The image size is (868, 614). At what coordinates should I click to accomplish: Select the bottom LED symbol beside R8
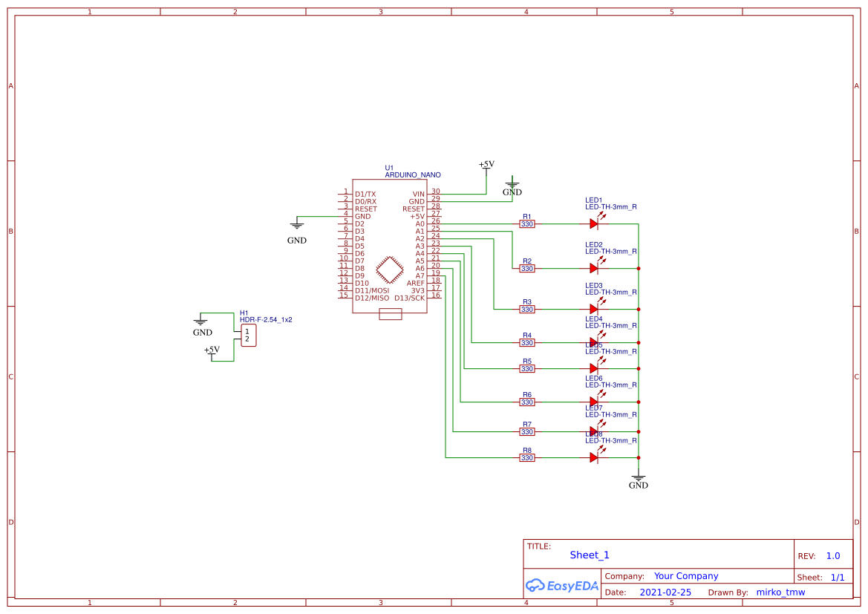[594, 457]
